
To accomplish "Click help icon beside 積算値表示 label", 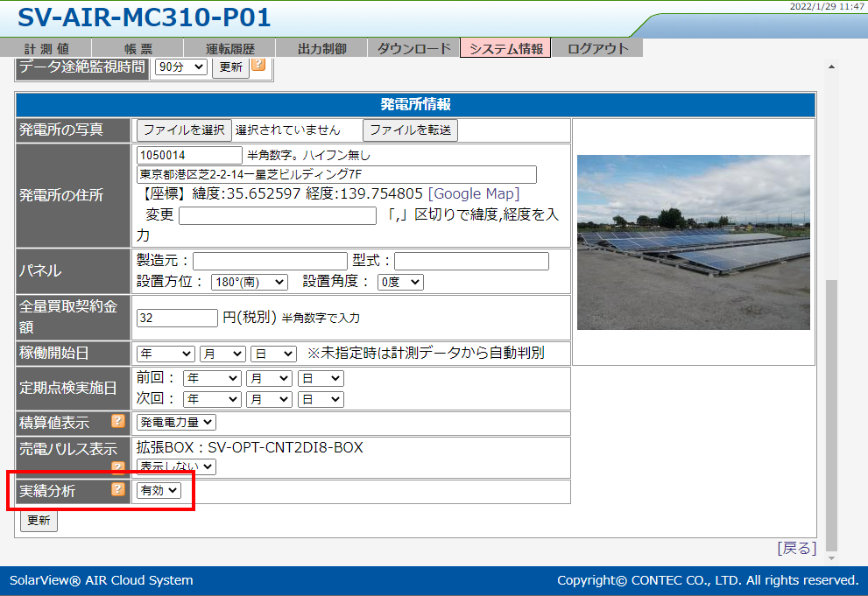I will (x=118, y=422).
